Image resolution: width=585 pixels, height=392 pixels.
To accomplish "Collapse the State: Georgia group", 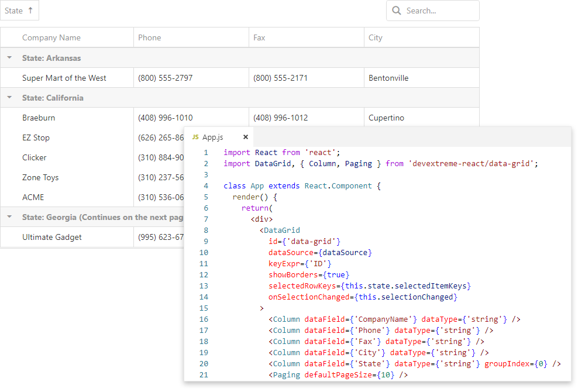I will (x=9, y=217).
